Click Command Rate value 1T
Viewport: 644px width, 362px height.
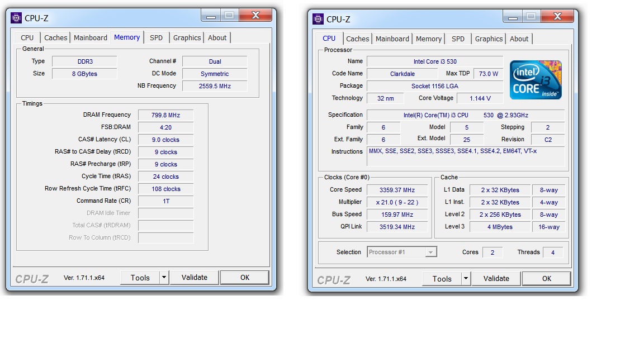(x=166, y=202)
